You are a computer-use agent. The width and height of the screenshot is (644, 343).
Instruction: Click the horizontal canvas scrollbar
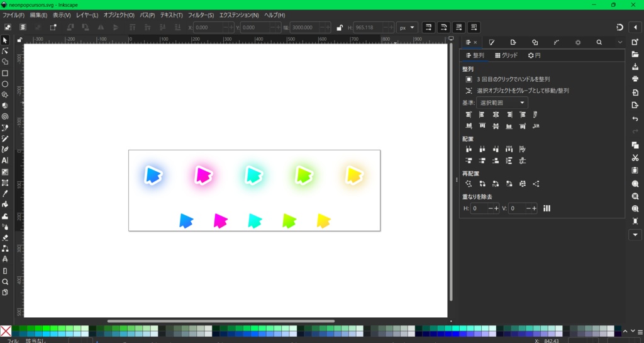[x=221, y=321]
